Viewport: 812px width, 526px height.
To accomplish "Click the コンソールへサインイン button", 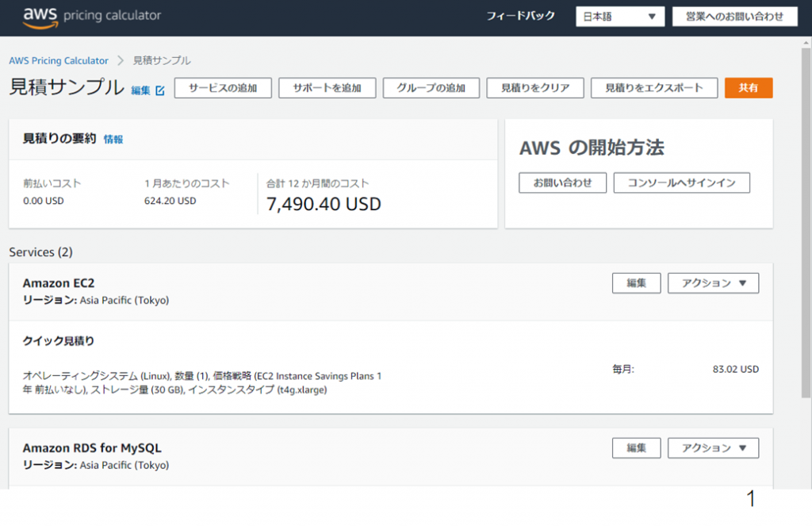I will click(681, 182).
